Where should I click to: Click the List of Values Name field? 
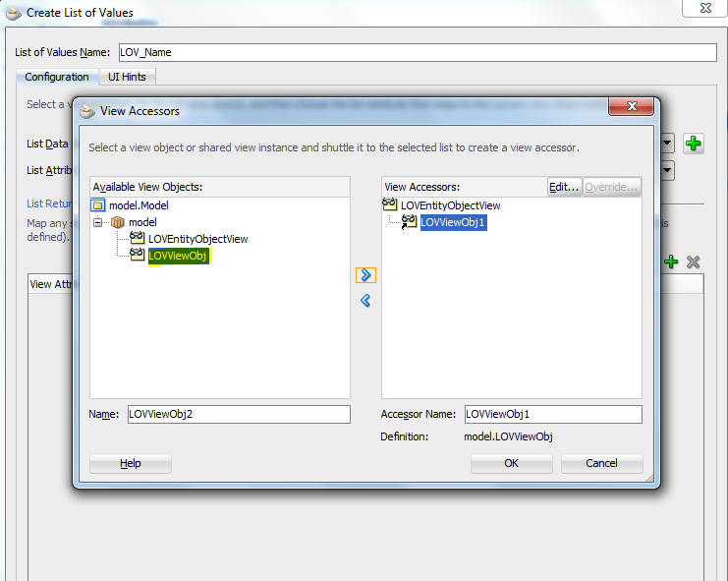coord(418,52)
